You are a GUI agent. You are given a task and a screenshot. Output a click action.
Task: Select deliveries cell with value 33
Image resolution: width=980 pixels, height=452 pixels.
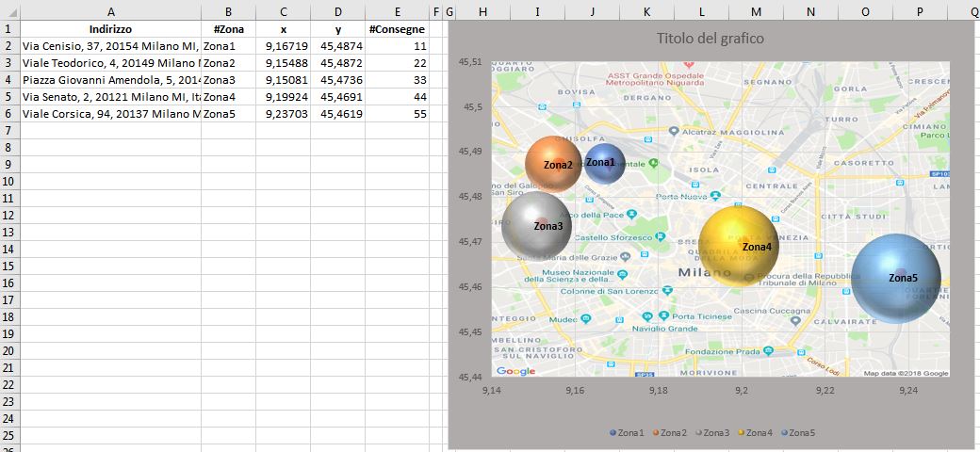click(x=397, y=79)
